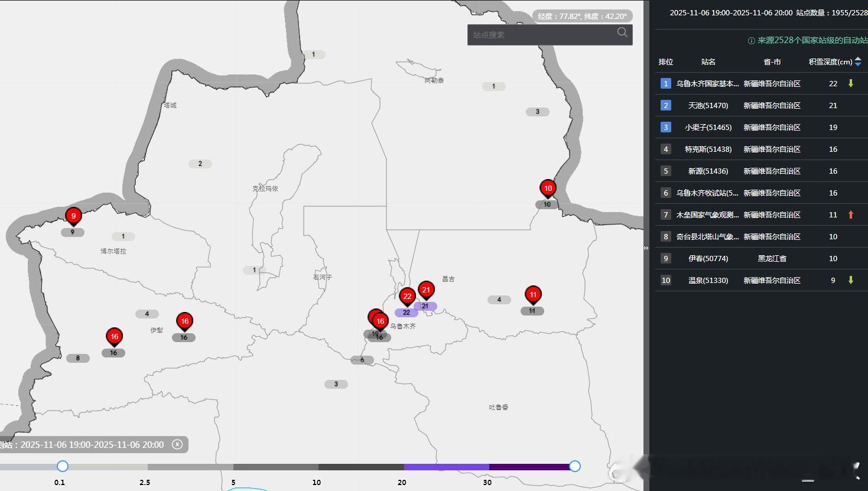Click the snow depth value 22 in the table
The height and width of the screenshot is (491, 868).
tap(833, 83)
